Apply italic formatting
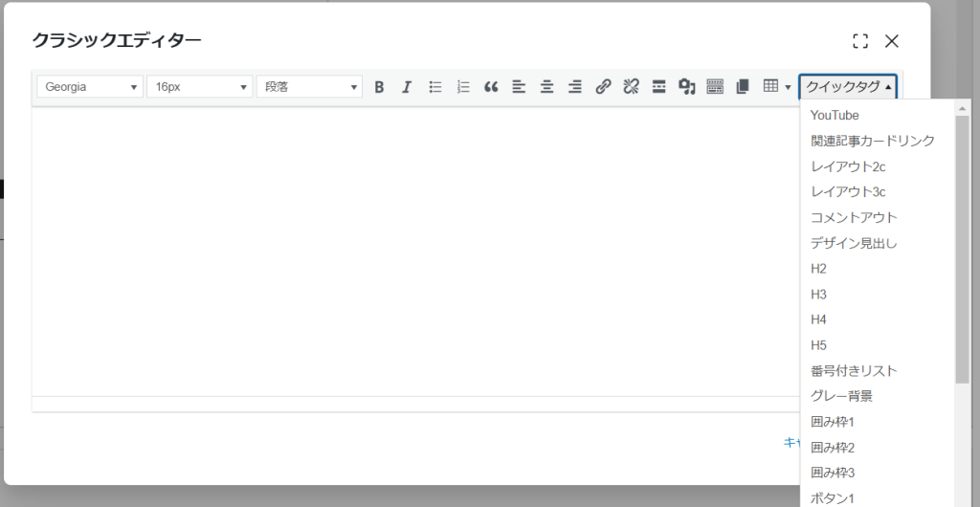Screen dimensions: 980x507 tap(407, 87)
